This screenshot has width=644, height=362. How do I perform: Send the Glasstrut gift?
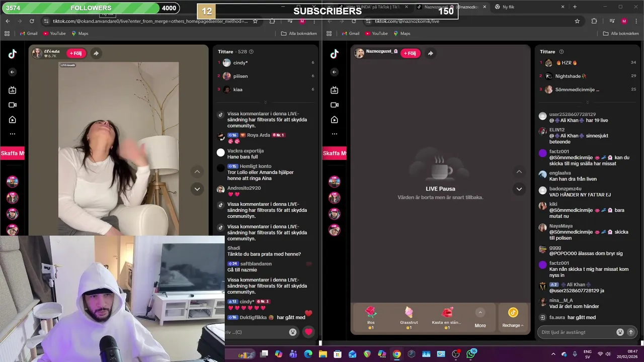[x=409, y=318]
